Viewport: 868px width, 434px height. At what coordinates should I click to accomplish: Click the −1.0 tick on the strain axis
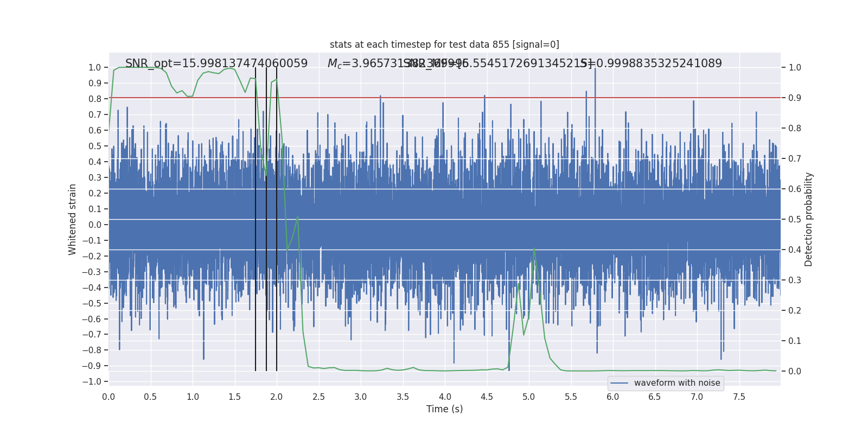pyautogui.click(x=92, y=381)
